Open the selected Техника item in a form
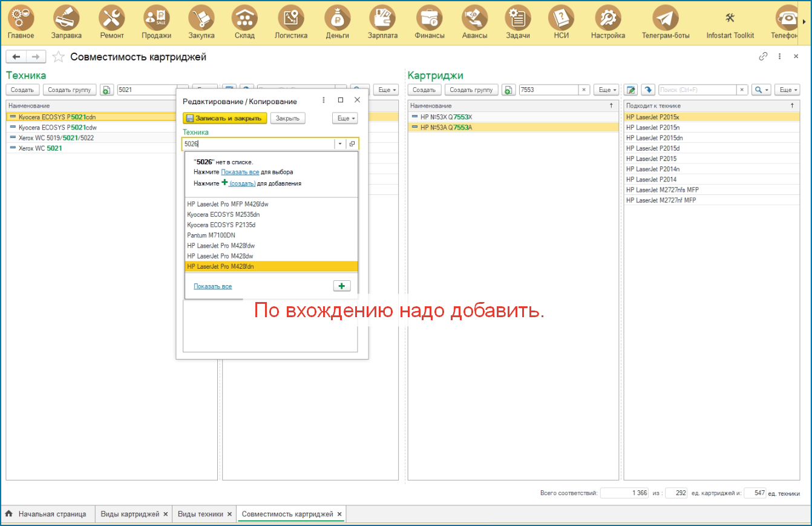This screenshot has height=526, width=812. 352,144
